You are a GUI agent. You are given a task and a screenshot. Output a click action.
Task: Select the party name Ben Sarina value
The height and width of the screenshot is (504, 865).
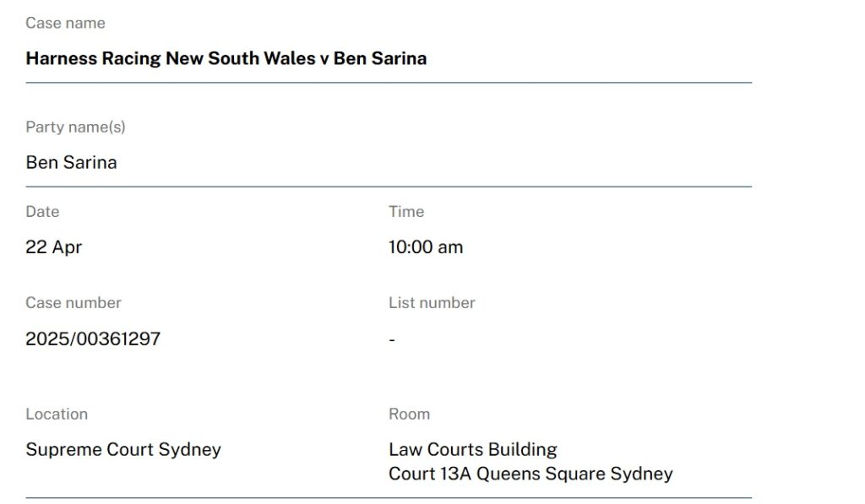click(71, 162)
